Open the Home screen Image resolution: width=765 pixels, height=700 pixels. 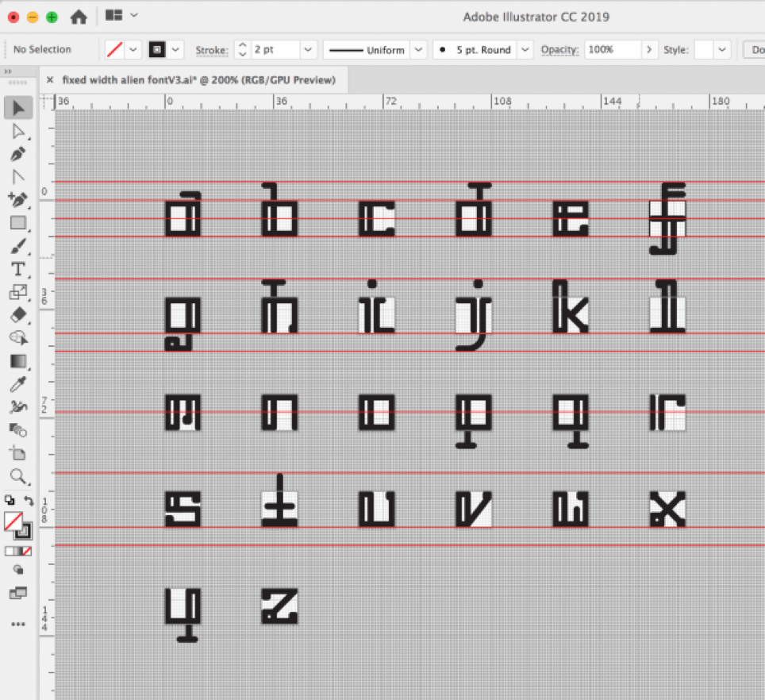point(79,16)
